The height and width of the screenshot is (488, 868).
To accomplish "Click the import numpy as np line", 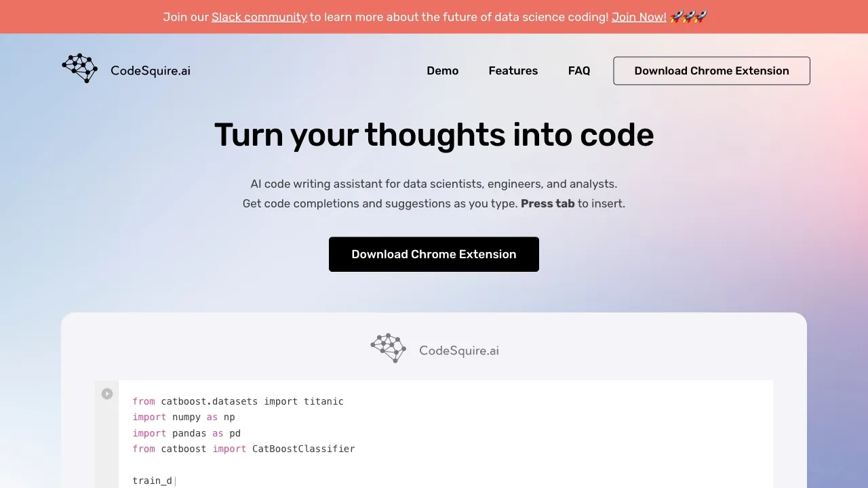I will tap(184, 417).
